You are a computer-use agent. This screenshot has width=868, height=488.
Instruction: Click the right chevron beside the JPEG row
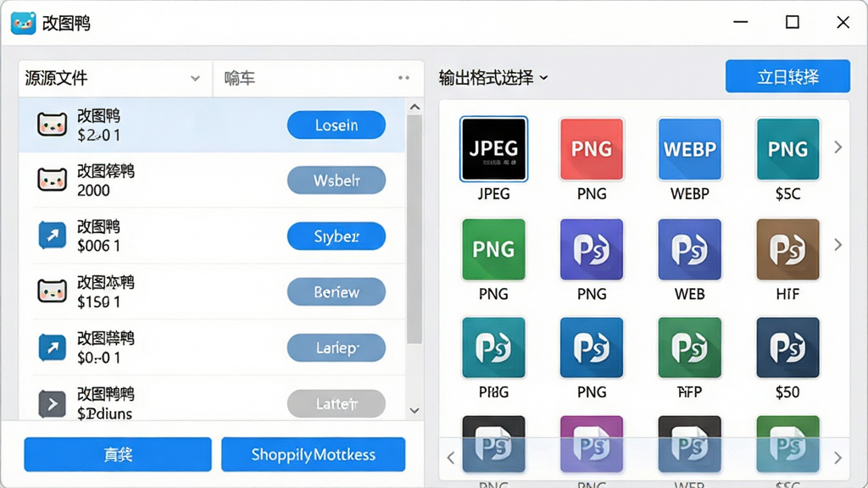[838, 147]
